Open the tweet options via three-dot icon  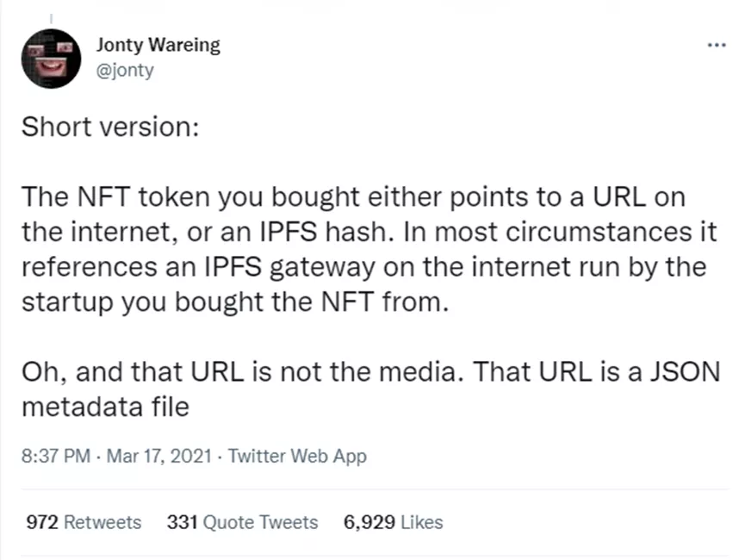tap(717, 45)
